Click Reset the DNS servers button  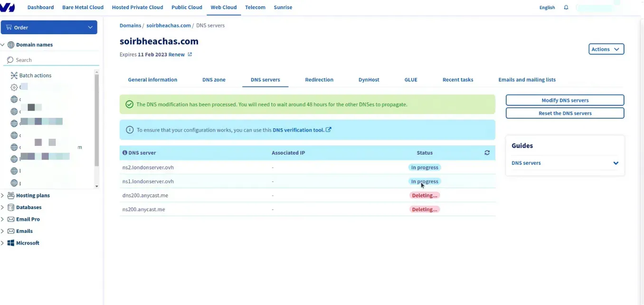[565, 113]
